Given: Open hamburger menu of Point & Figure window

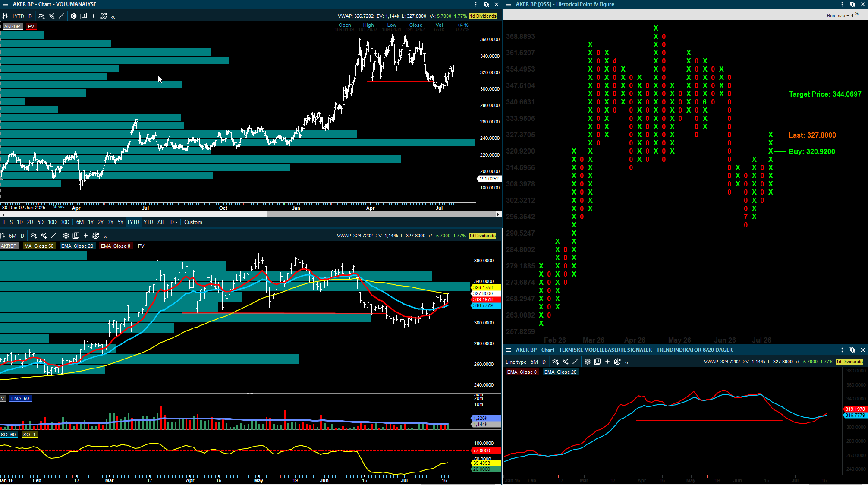Looking at the screenshot, I should click(509, 4).
